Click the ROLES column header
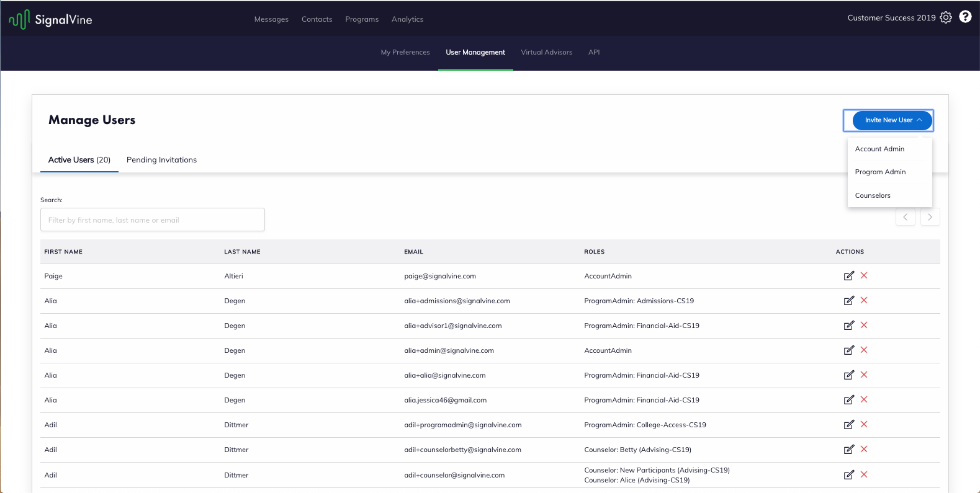980x493 pixels. coord(594,252)
